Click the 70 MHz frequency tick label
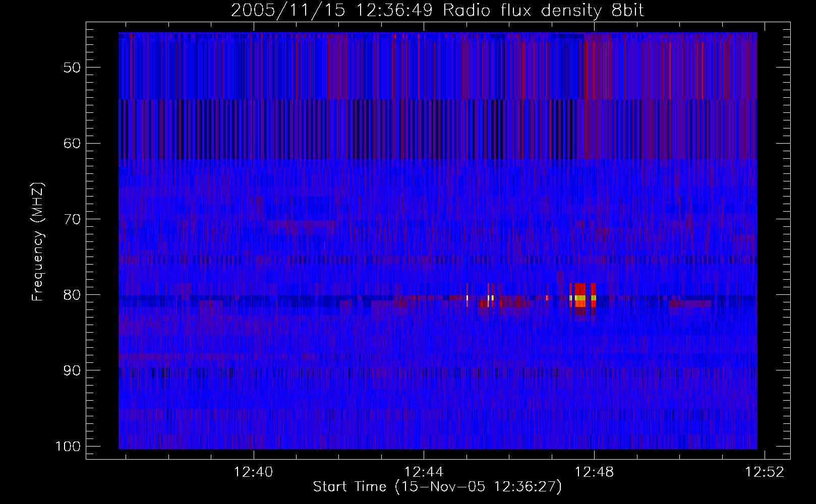The image size is (816, 504). 72,219
